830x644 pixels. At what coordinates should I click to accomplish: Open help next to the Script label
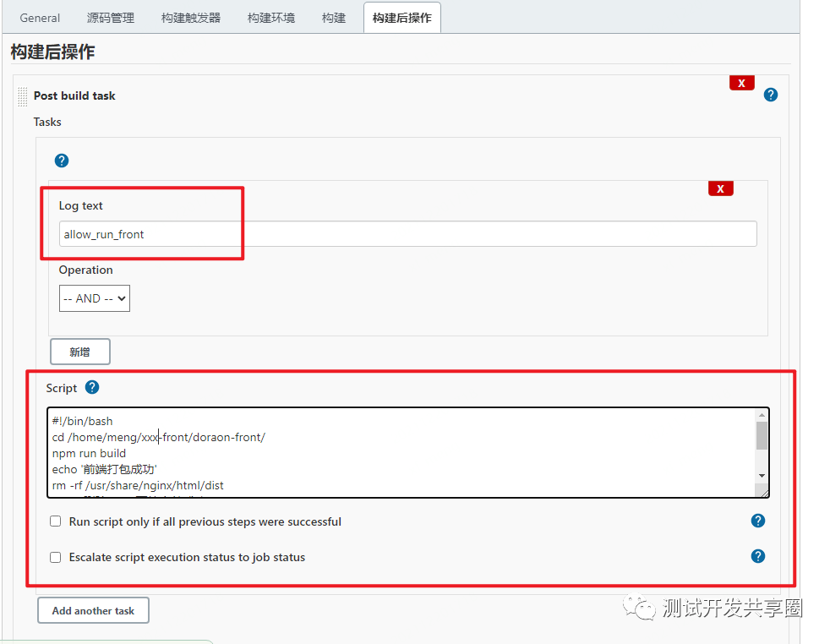point(92,387)
